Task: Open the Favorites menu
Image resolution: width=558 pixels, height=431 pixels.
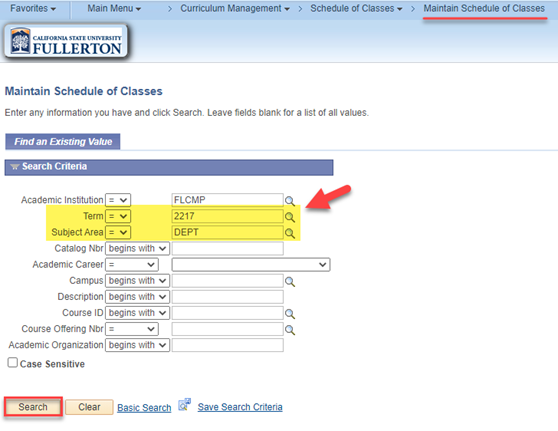Action: coord(33,8)
